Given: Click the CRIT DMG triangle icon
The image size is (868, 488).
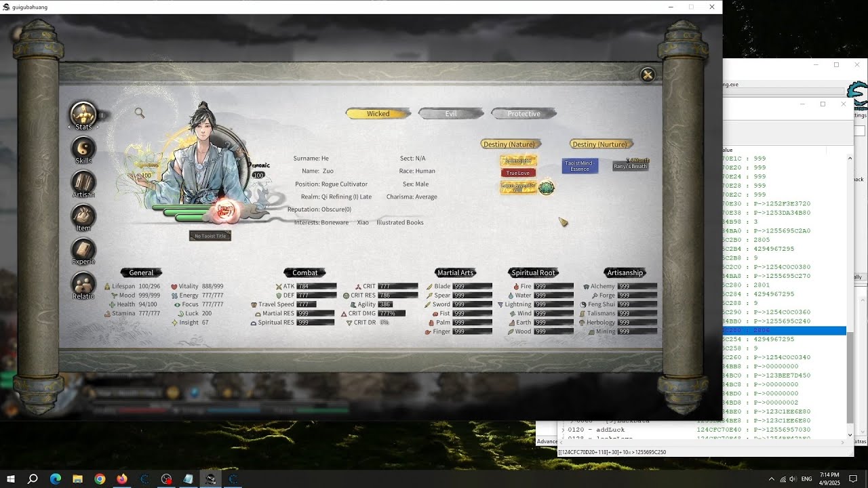Looking at the screenshot, I should (x=344, y=314).
